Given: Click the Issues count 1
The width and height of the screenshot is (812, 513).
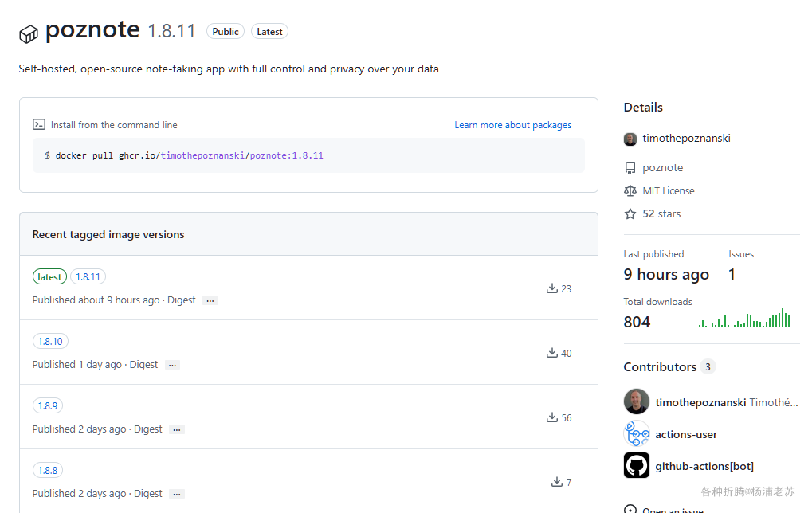Looking at the screenshot, I should [732, 274].
